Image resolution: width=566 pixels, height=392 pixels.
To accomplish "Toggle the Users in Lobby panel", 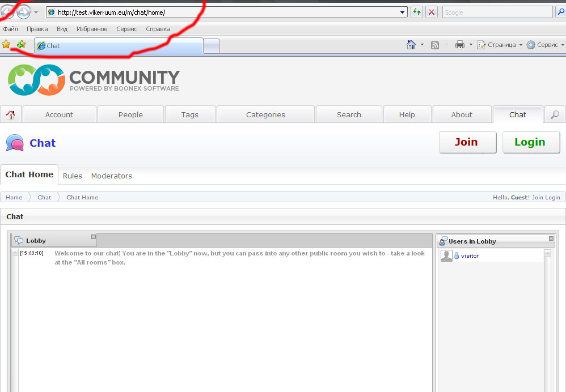I will click(551, 238).
